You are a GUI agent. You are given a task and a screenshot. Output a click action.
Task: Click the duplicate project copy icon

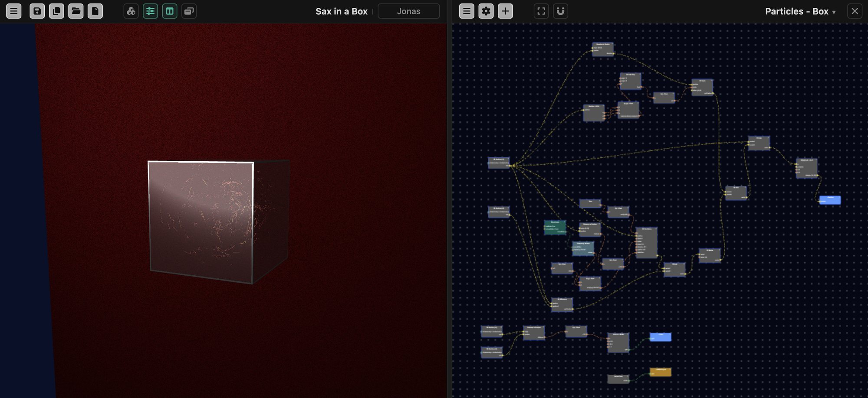click(56, 11)
